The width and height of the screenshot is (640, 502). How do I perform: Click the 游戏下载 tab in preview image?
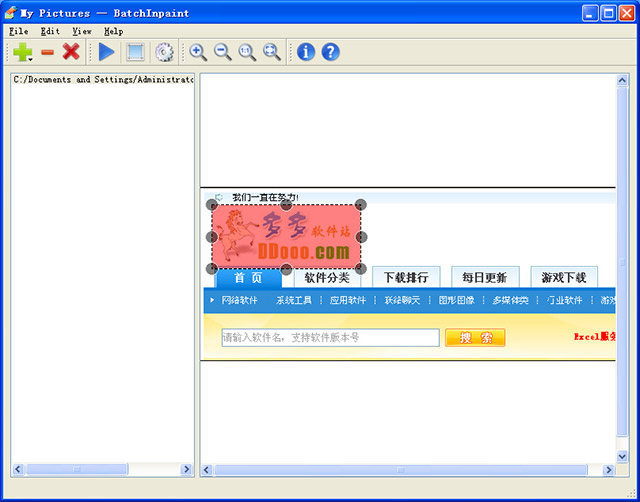click(564, 278)
